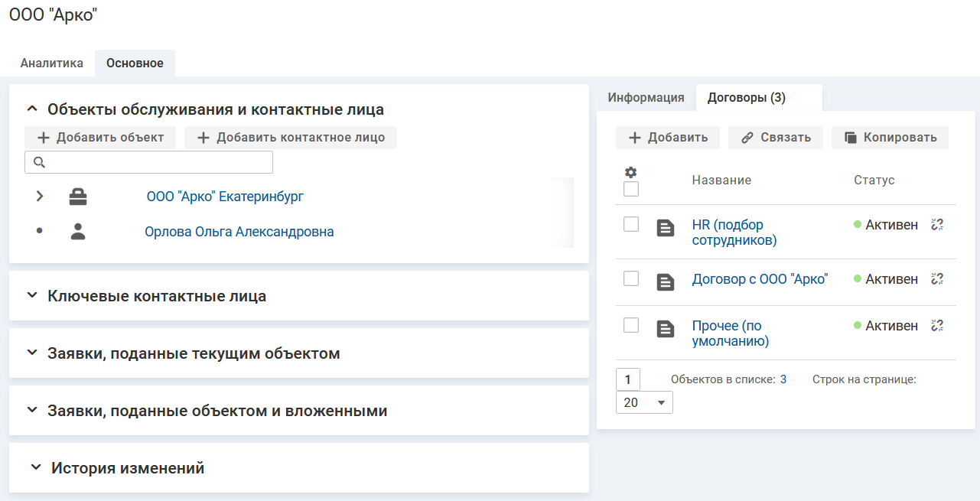This screenshot has height=501, width=980.
Task: Click the unlink icon in Прочее (по умолчанию) row
Action: (x=937, y=326)
